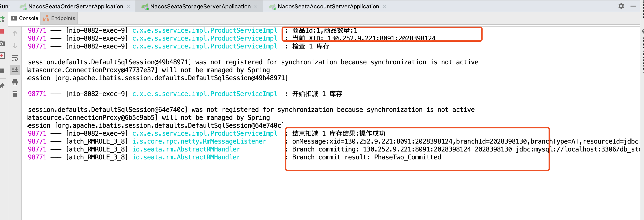This screenshot has height=220, width=644.
Task: Toggle soft-wrap for console lines
Action: tap(15, 58)
